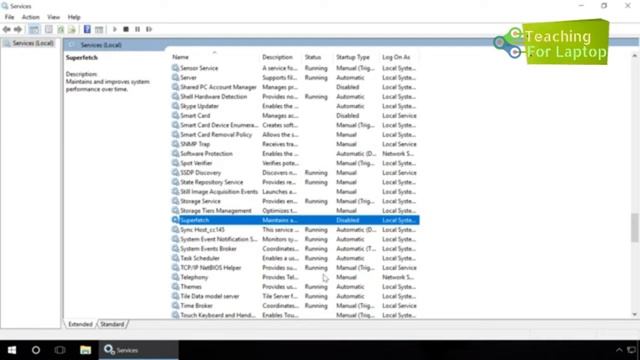Open the Help toolbar icon
Image resolution: width=640 pixels, height=360 pixels.
click(x=87, y=29)
